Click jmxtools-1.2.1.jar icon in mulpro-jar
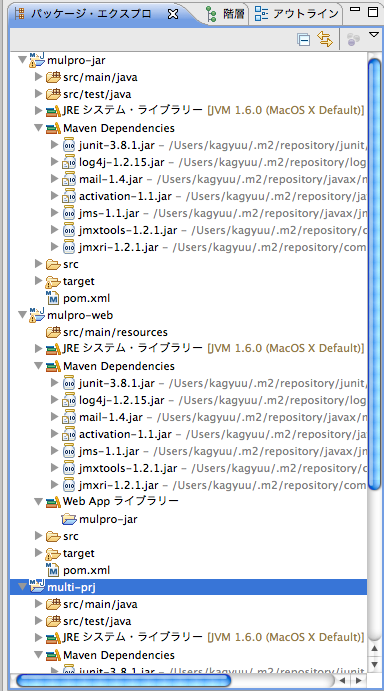384x691 pixels. 69,230
